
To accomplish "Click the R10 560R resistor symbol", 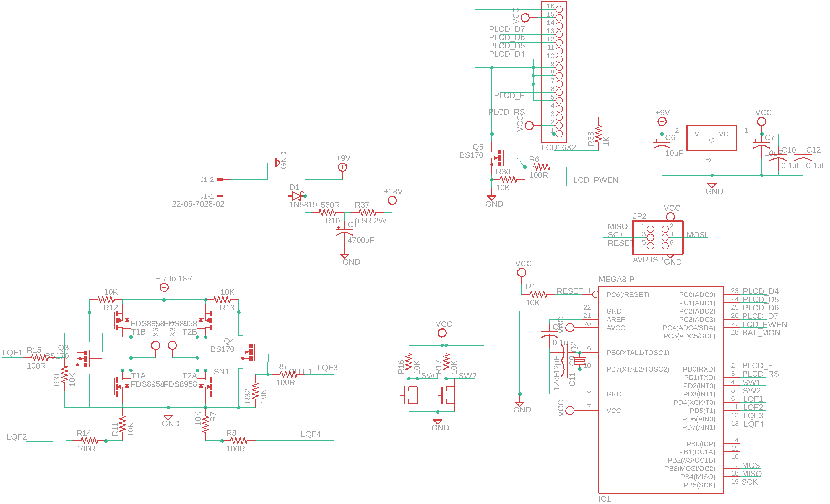I will click(x=327, y=212).
